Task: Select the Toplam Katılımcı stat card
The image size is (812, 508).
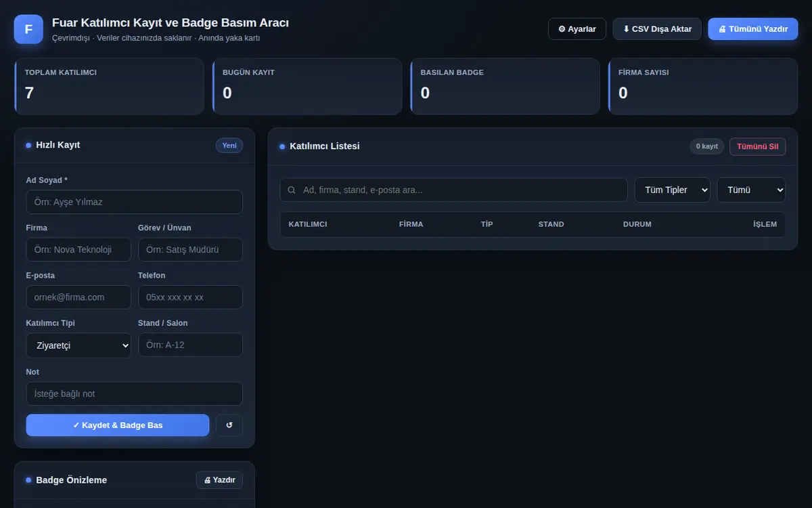Action: point(109,86)
